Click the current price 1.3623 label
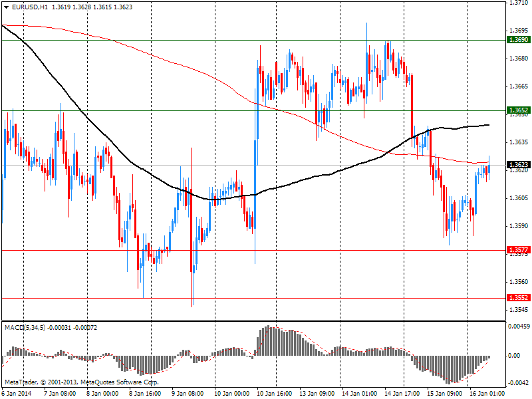The width and height of the screenshot is (532, 399). (518, 165)
